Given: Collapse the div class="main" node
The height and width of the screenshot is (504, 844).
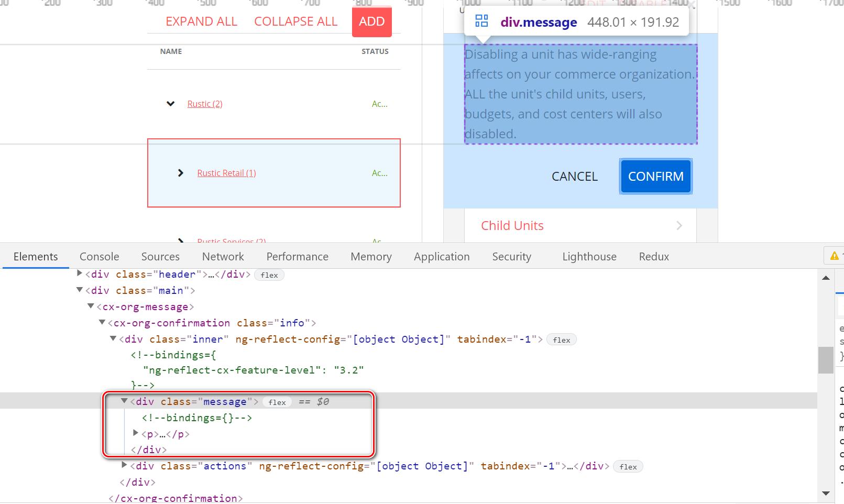Looking at the screenshot, I should [80, 289].
